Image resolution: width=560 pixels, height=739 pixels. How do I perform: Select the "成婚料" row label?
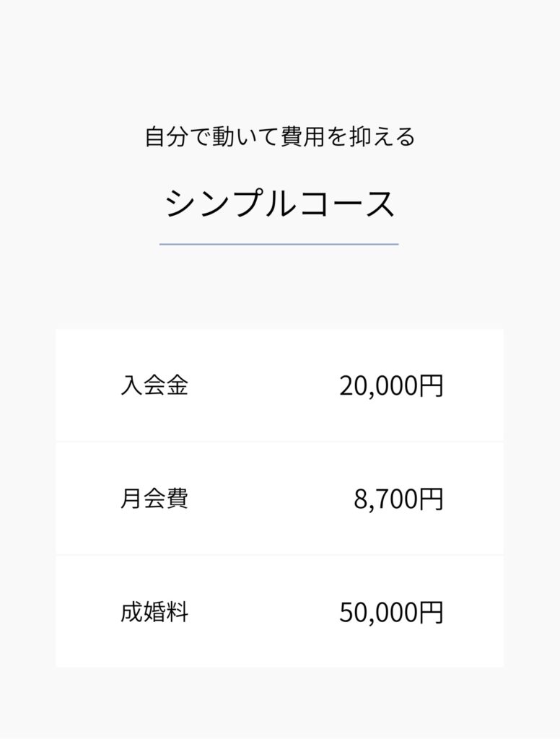154,613
